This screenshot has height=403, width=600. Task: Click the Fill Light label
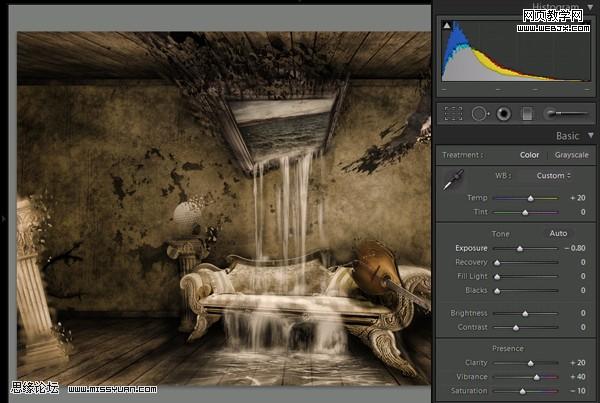click(473, 276)
